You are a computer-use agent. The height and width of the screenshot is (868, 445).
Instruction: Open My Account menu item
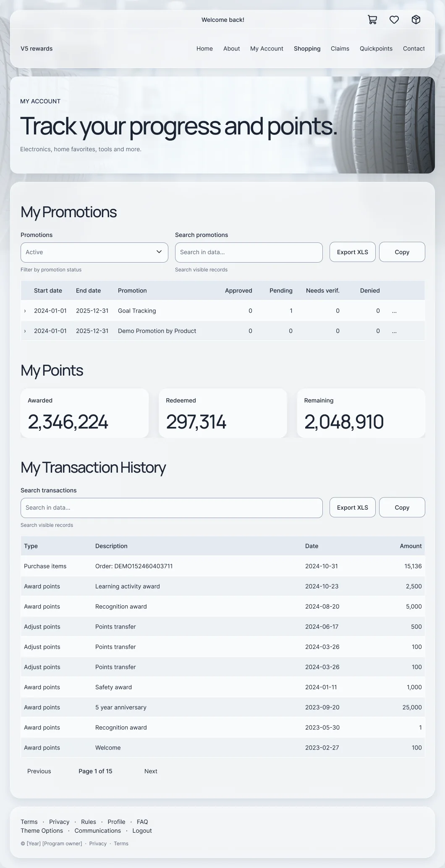(267, 49)
